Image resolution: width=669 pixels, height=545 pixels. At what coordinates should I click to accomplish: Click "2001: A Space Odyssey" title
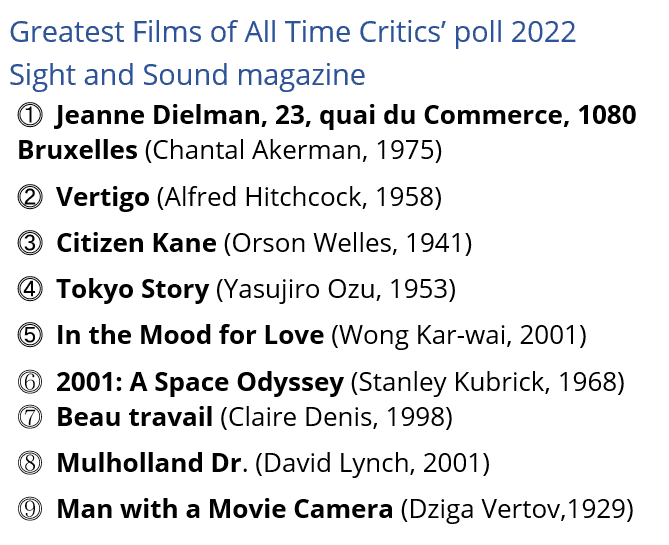(x=200, y=383)
